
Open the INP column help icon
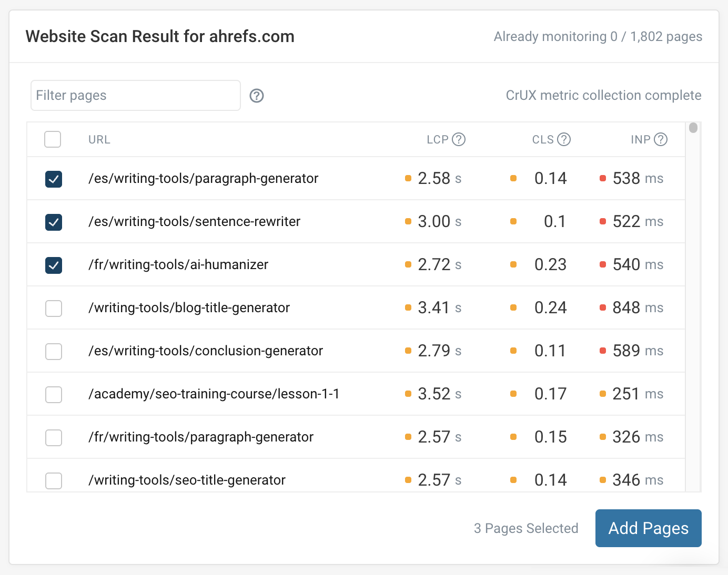click(661, 139)
